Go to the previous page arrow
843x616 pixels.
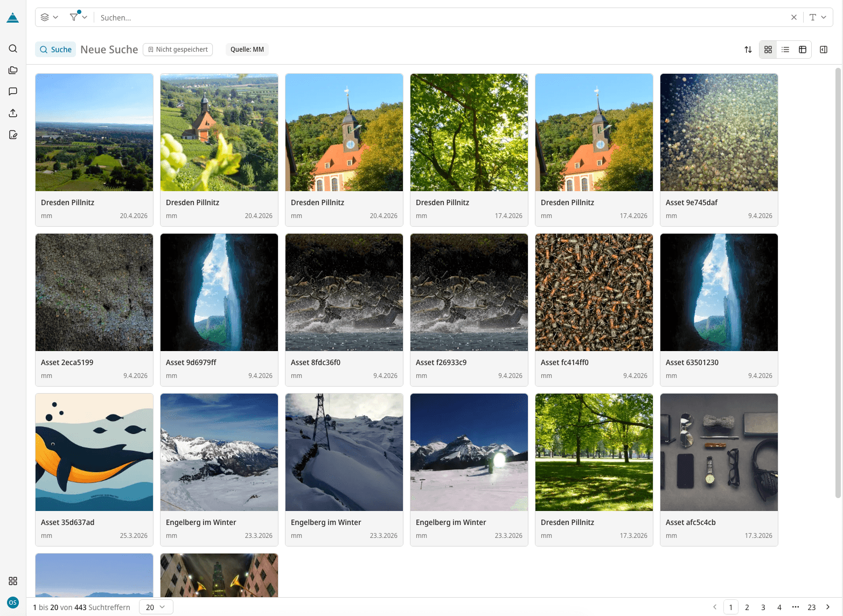point(715,607)
